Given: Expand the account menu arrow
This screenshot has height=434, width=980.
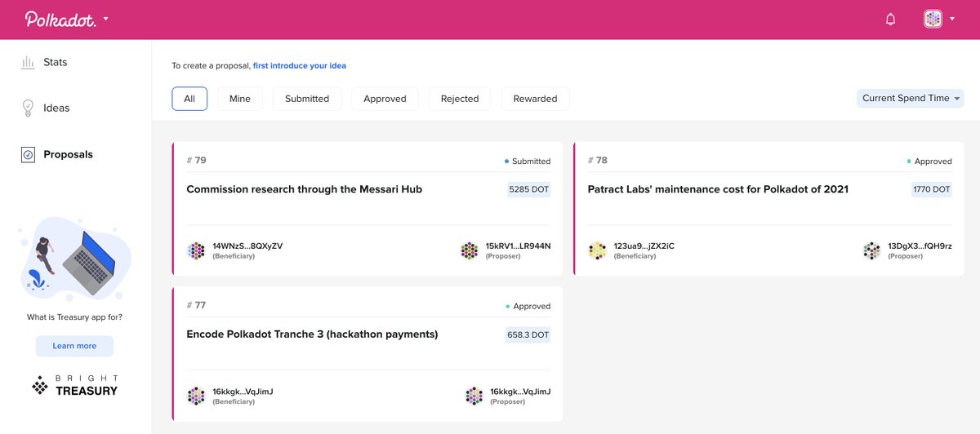Looking at the screenshot, I should [x=952, y=19].
